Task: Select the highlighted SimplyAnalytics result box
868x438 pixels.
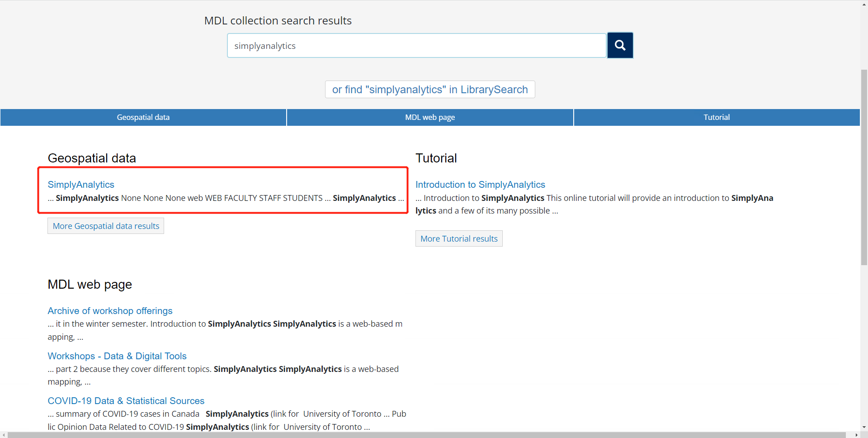Action: pos(223,190)
